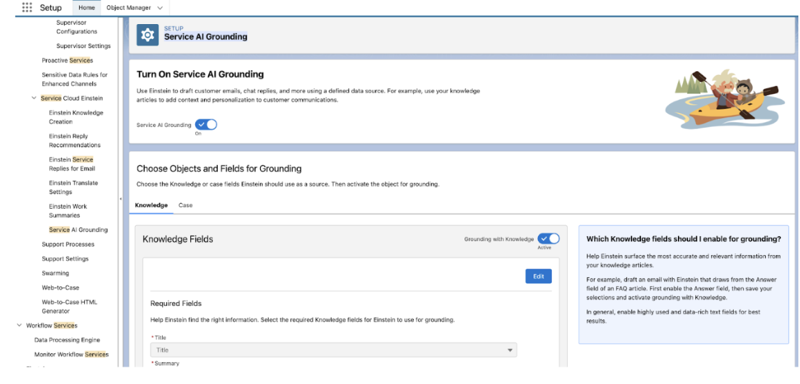Click the 'Knowledge Fields' heading
Viewport: 800px width, 384px height.
pyautogui.click(x=178, y=239)
